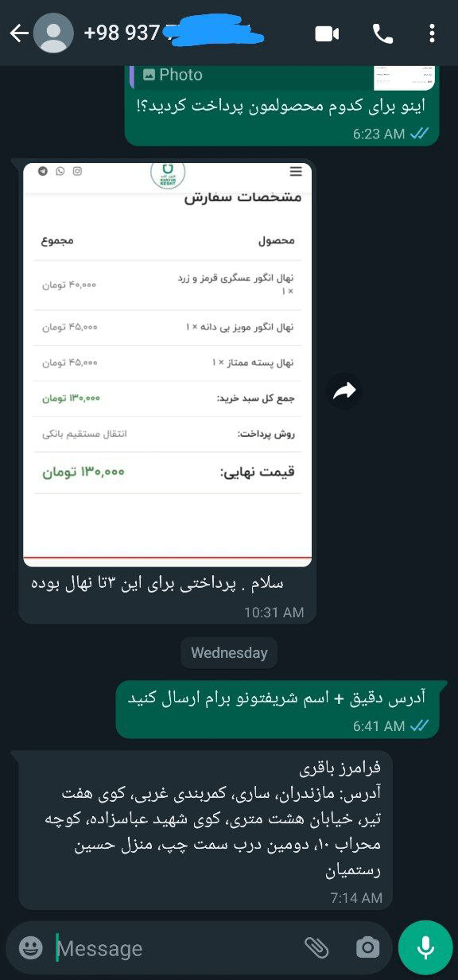Open the contact's profile avatar

click(x=54, y=33)
